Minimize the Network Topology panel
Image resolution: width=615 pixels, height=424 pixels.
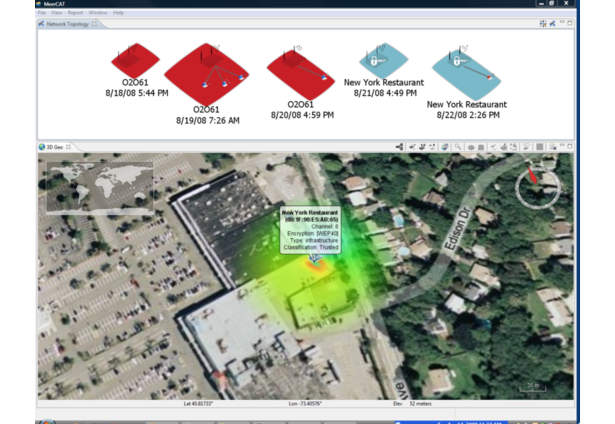click(562, 23)
